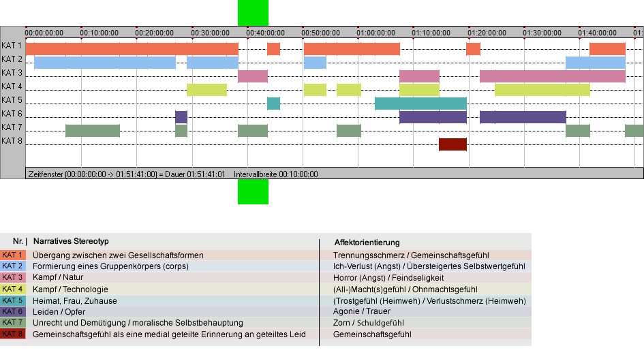This screenshot has height=361, width=644.
Task: Click the 00:00:00:00 time ruler label
Action: tap(44, 33)
